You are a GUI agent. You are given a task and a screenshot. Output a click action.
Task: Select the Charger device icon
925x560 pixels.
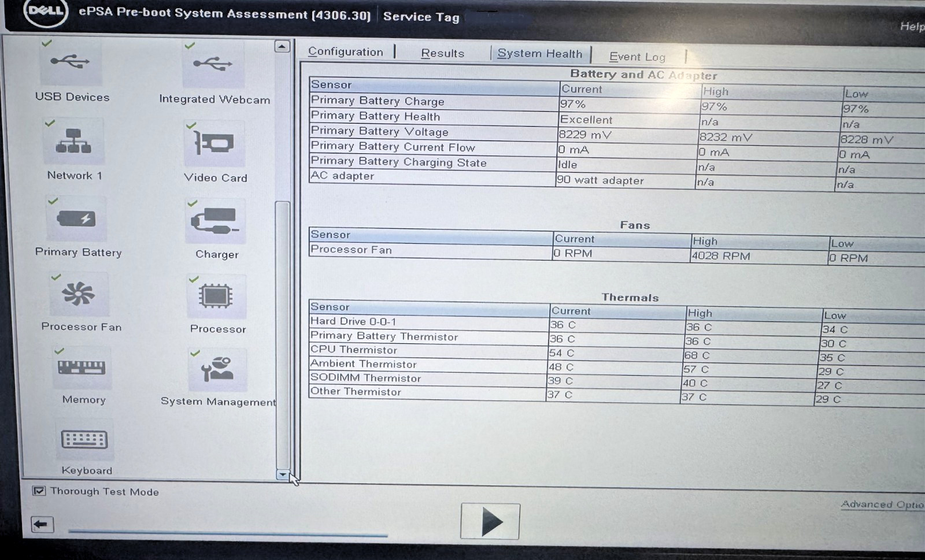point(216,221)
